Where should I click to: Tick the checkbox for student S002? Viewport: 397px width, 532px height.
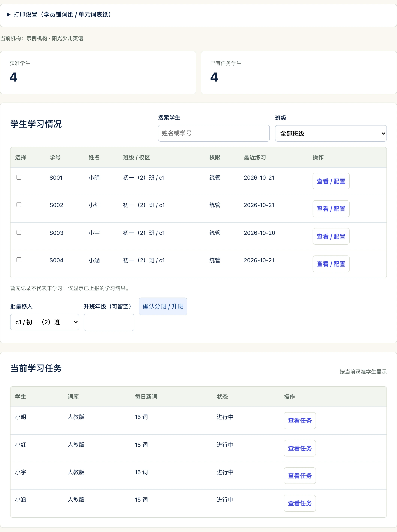tap(19, 205)
